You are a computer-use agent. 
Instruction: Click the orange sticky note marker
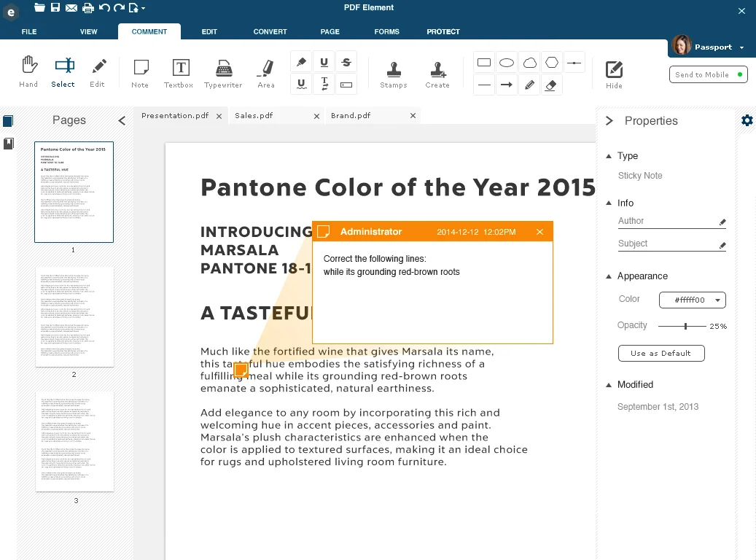tap(241, 370)
